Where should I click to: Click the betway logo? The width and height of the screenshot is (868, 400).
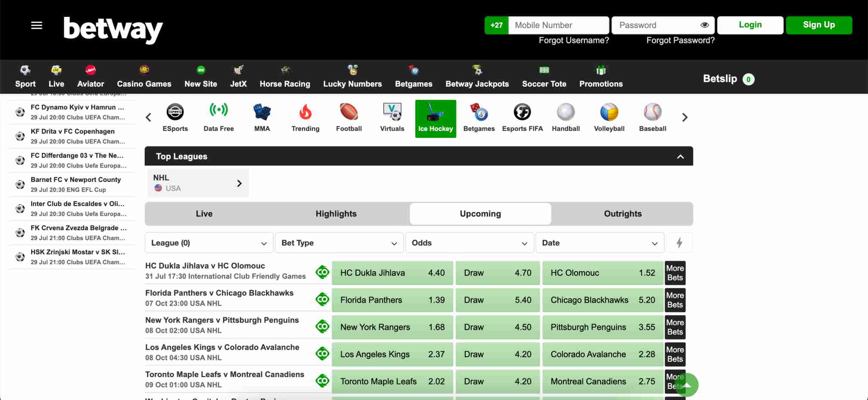pyautogui.click(x=113, y=30)
